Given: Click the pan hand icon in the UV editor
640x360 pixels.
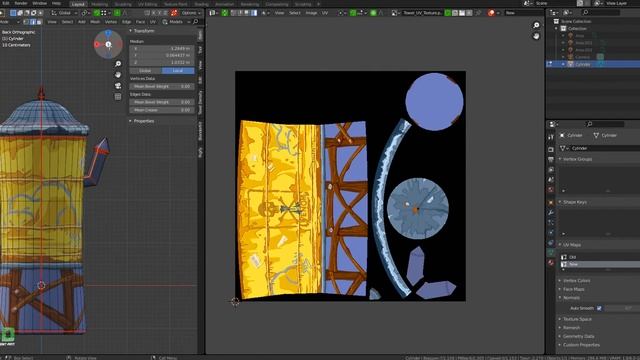Looking at the screenshot, I should point(536,36).
